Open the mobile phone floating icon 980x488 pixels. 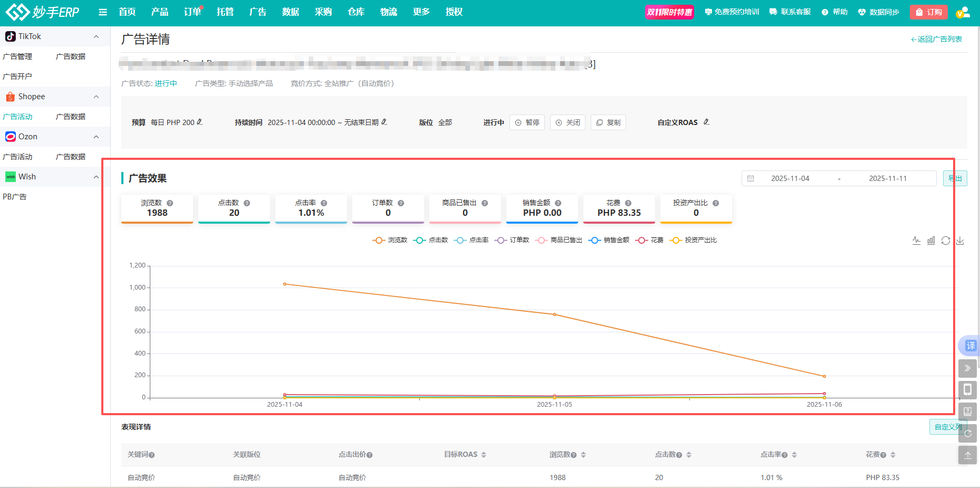pyautogui.click(x=967, y=390)
